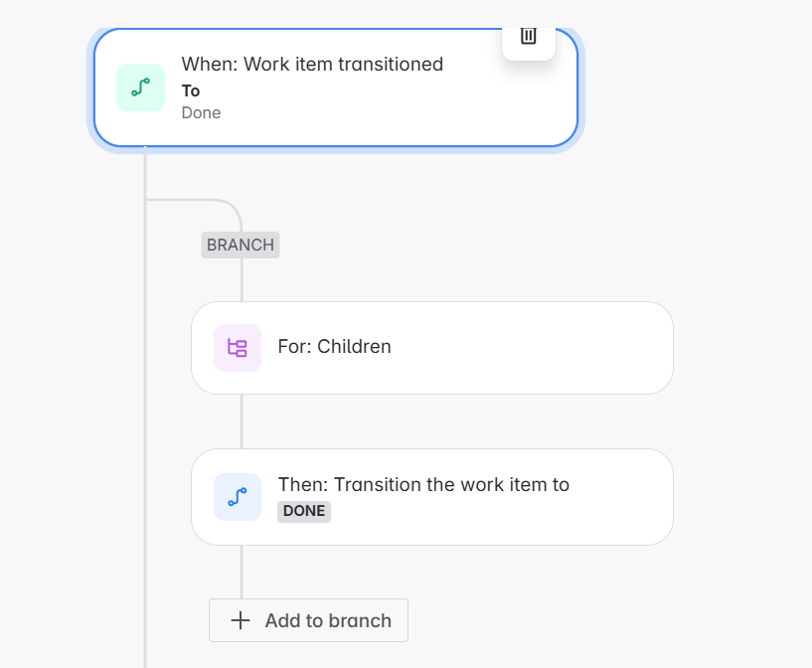Click the Add to branch button
The width and height of the screenshot is (812, 668).
(x=308, y=620)
